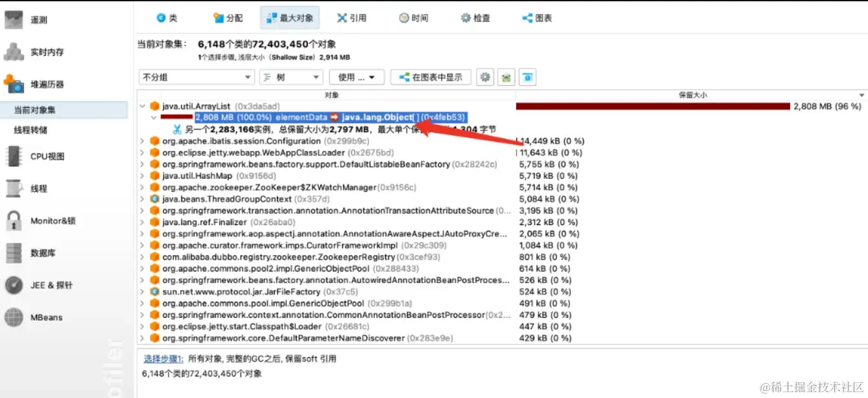Expand the WebAppClassLoader node
The height and width of the screenshot is (398, 868).
142,153
